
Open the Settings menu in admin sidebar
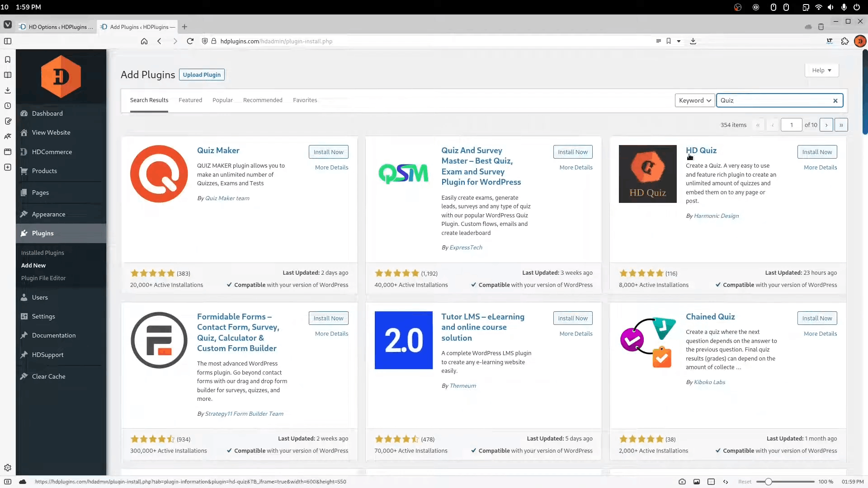tap(43, 316)
